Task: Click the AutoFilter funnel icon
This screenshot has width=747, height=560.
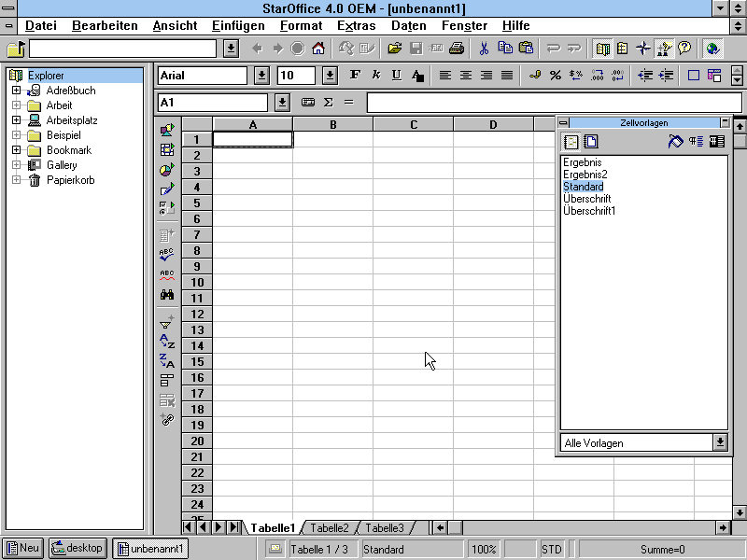Action: 167,322
